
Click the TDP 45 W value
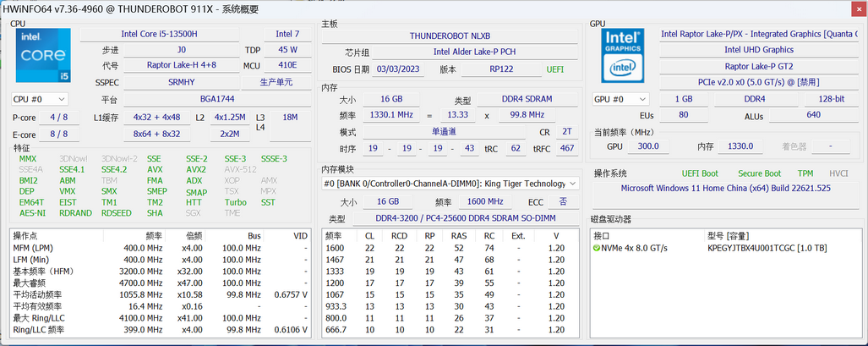(x=287, y=49)
